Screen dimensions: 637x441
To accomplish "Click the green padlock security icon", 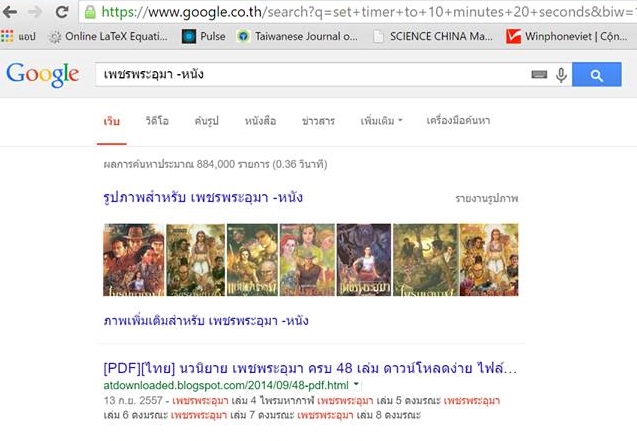I will click(90, 12).
